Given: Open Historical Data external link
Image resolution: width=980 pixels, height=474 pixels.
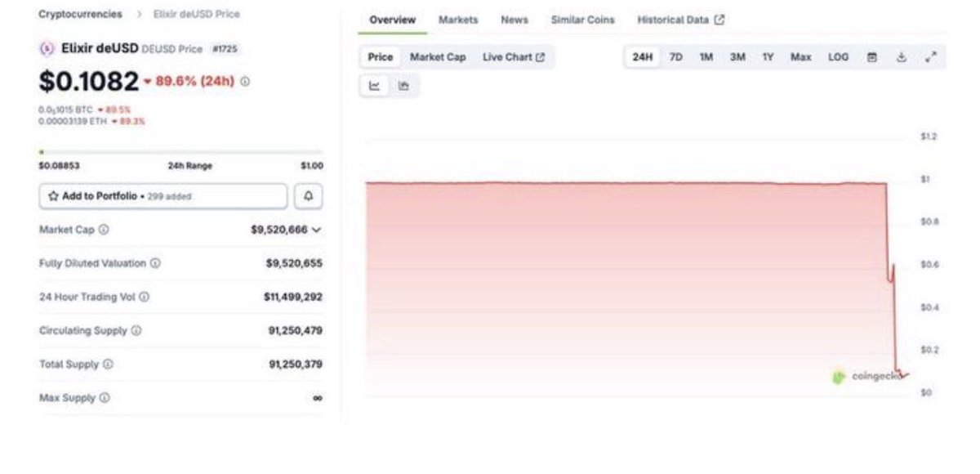Looking at the screenshot, I should pyautogui.click(x=680, y=20).
